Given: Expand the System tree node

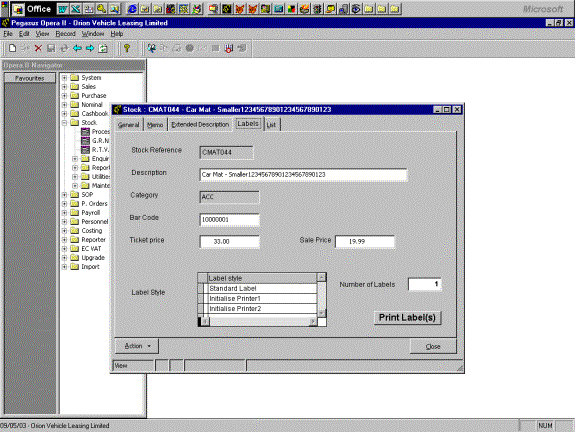Looking at the screenshot, I should click(x=65, y=77).
